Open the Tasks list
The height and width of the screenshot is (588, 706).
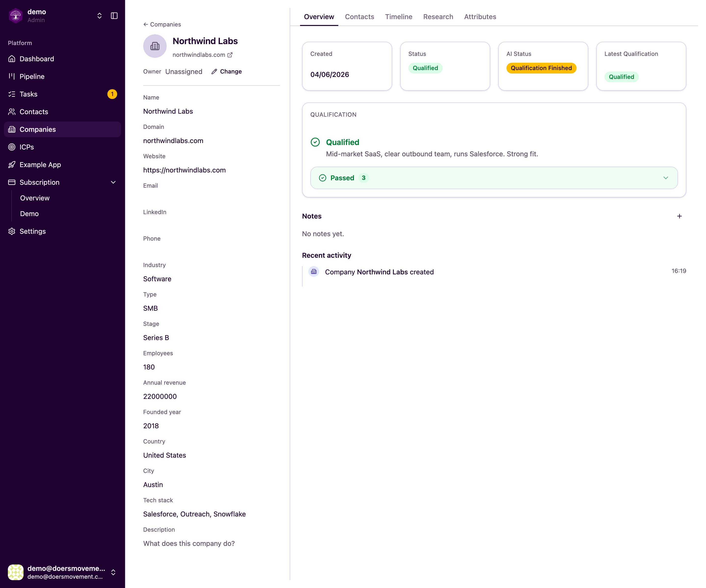pos(63,94)
